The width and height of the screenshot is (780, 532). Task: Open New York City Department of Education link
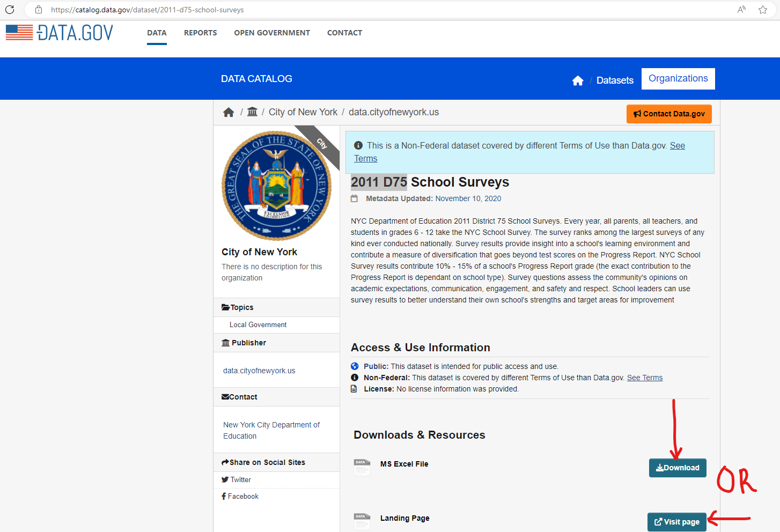click(x=271, y=431)
